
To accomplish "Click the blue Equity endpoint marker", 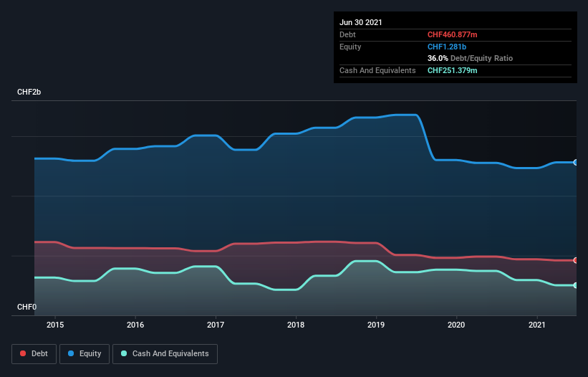I will (575, 163).
